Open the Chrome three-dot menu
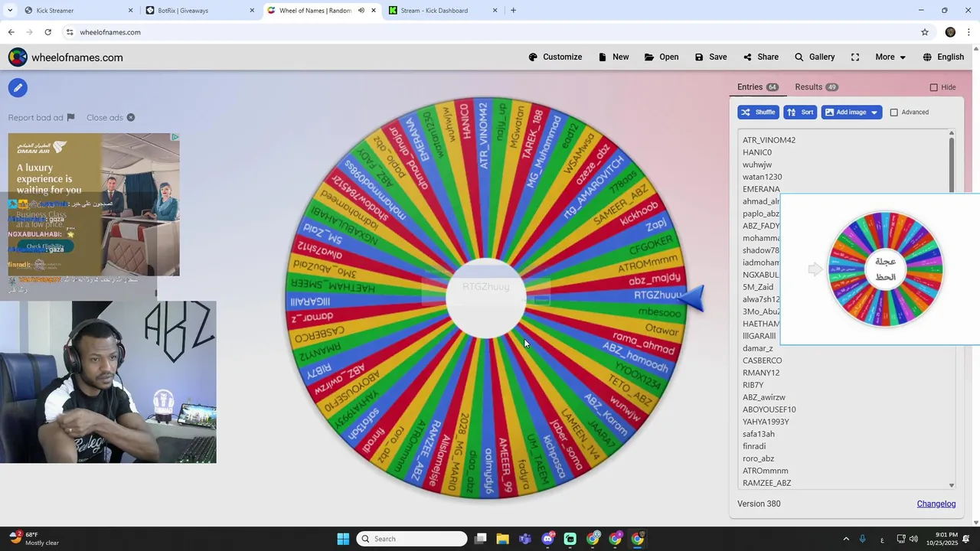This screenshot has width=980, height=551. (969, 32)
